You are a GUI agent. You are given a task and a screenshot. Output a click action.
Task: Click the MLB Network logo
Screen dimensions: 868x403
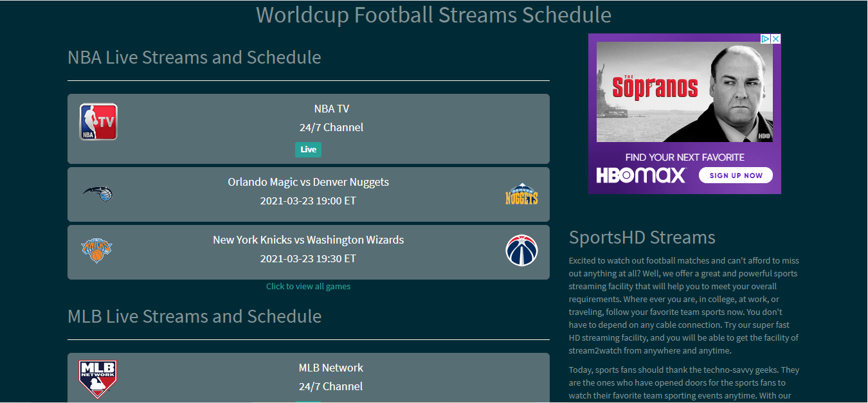pyautogui.click(x=98, y=379)
